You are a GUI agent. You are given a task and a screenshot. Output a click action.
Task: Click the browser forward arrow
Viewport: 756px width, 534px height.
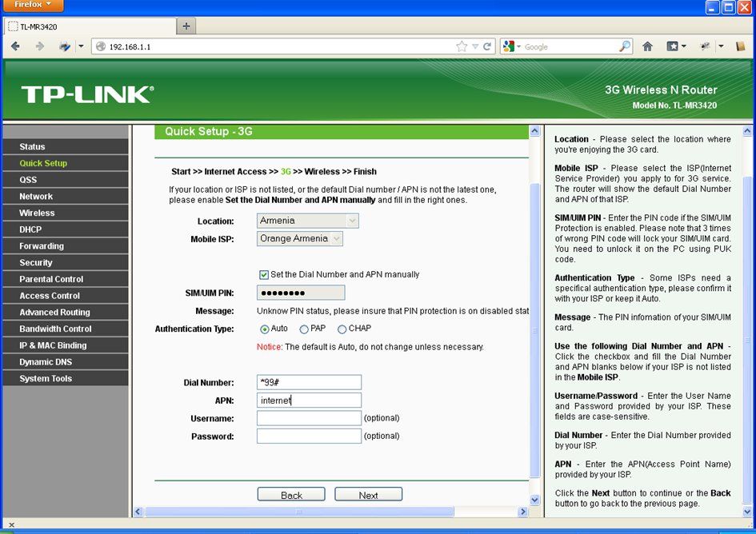(x=39, y=46)
